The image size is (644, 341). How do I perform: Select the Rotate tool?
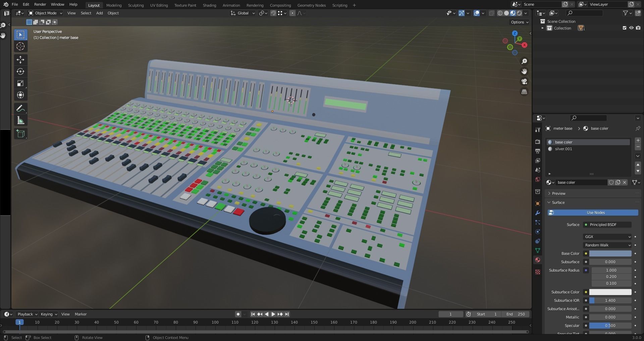(x=20, y=71)
